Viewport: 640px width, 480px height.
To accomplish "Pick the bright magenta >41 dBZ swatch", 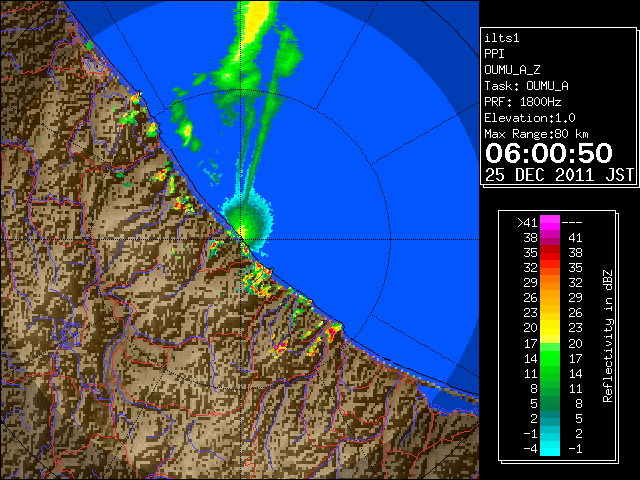I will click(x=550, y=223).
